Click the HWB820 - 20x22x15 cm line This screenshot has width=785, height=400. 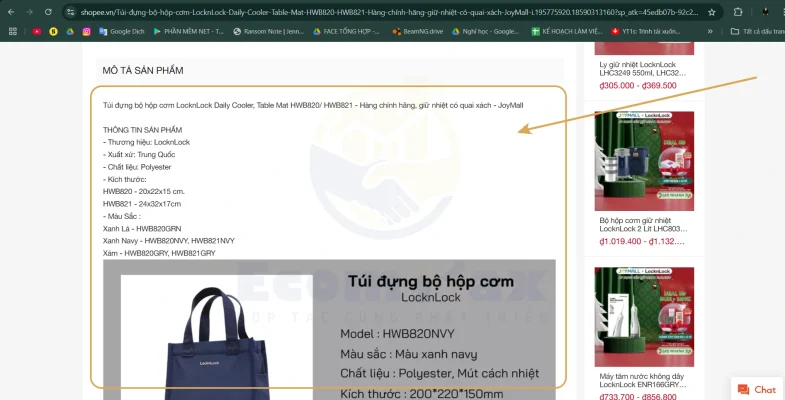point(144,191)
